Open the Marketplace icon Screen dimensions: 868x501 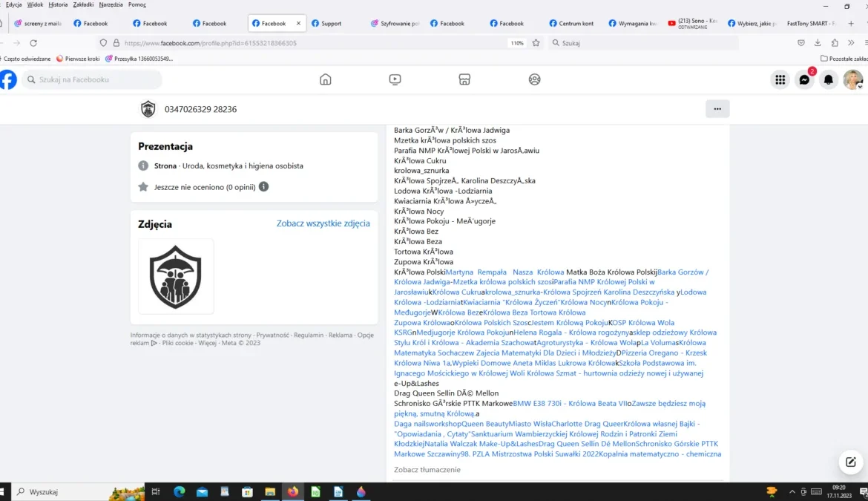(464, 79)
